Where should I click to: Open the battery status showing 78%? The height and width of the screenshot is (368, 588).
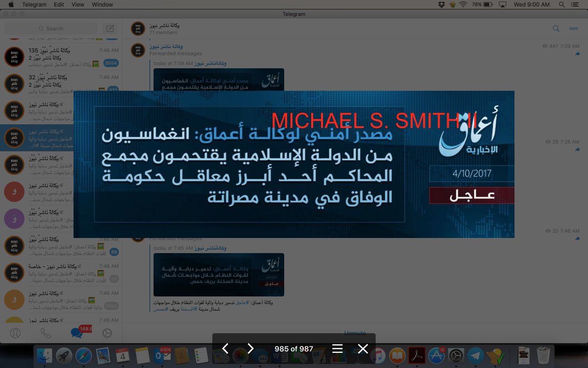tap(483, 4)
